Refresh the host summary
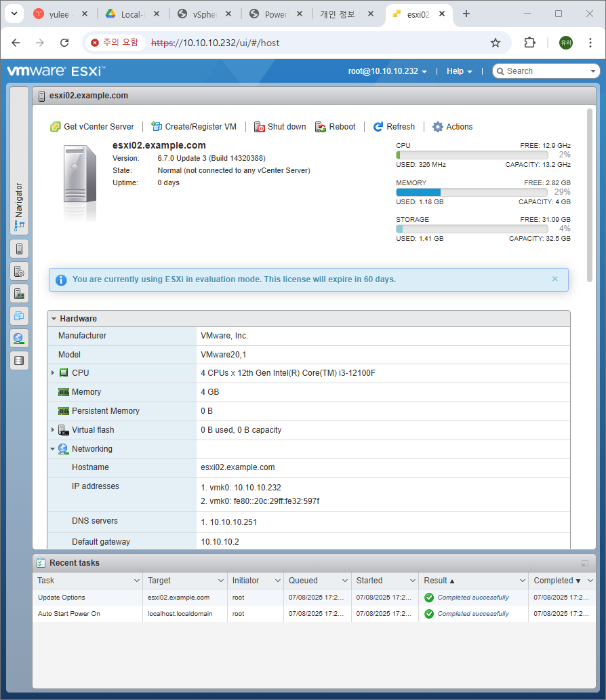Screen dimensions: 606x700 pos(394,127)
